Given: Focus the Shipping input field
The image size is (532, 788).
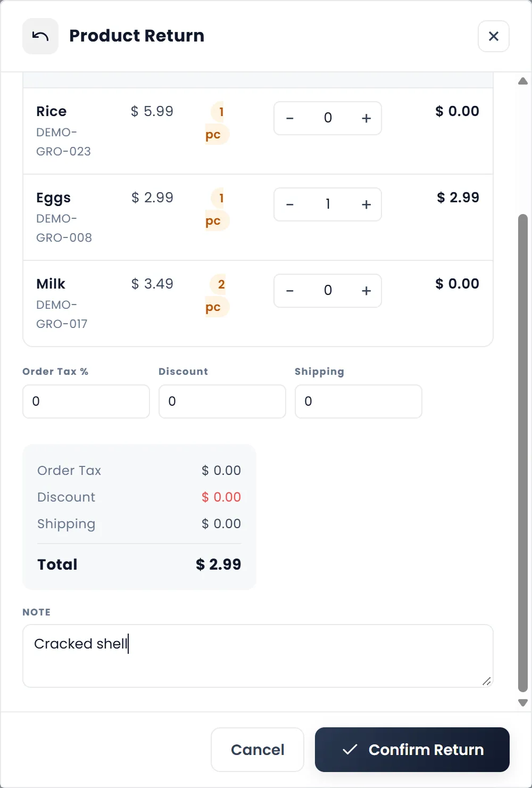Looking at the screenshot, I should tap(359, 401).
